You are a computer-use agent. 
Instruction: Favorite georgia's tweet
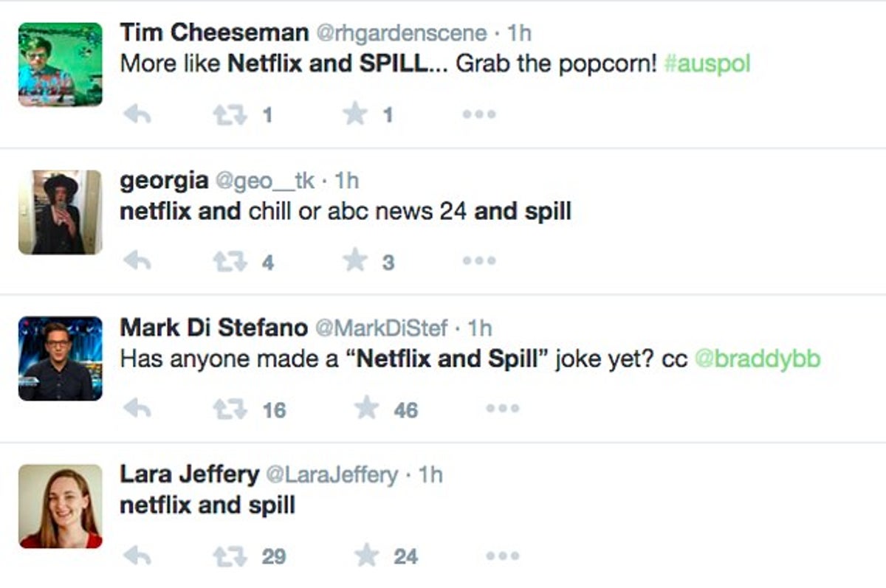pos(354,260)
